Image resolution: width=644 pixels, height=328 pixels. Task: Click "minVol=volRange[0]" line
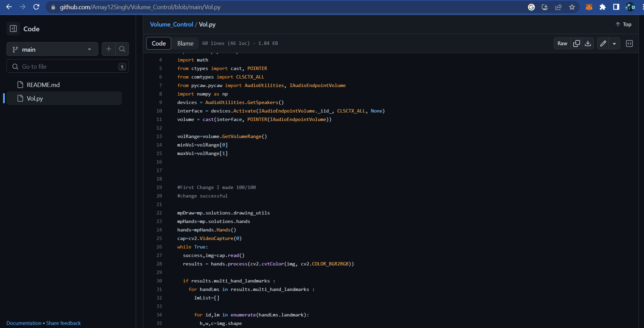coord(202,145)
